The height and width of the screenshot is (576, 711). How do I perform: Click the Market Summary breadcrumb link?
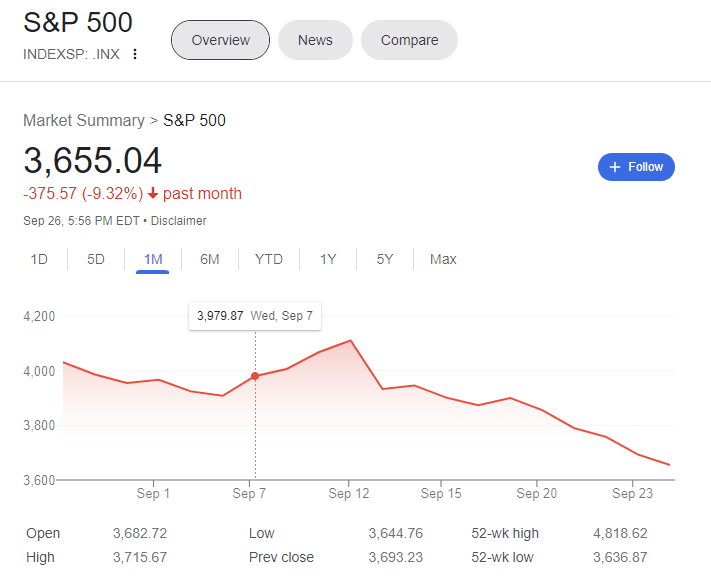(x=83, y=120)
